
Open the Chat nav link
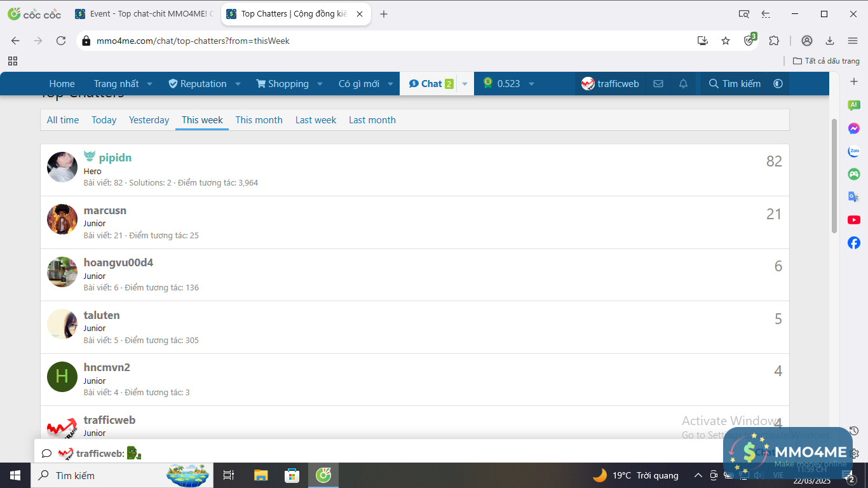[431, 84]
